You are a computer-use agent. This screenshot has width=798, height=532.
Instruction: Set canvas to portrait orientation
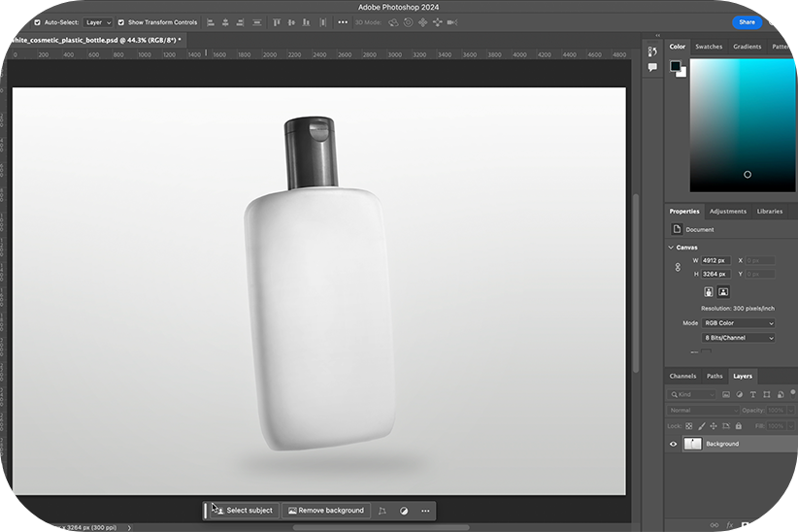click(x=708, y=291)
